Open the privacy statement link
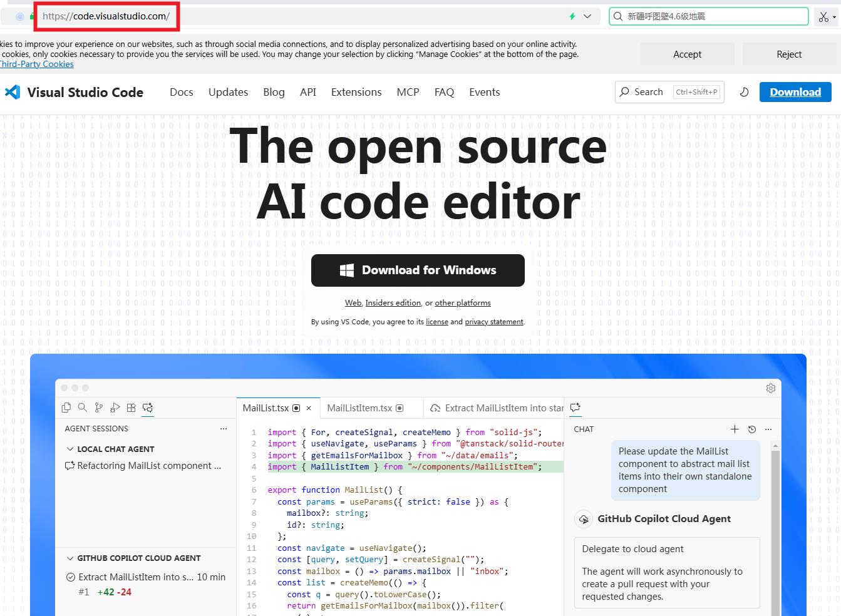The height and width of the screenshot is (616, 841). (494, 322)
